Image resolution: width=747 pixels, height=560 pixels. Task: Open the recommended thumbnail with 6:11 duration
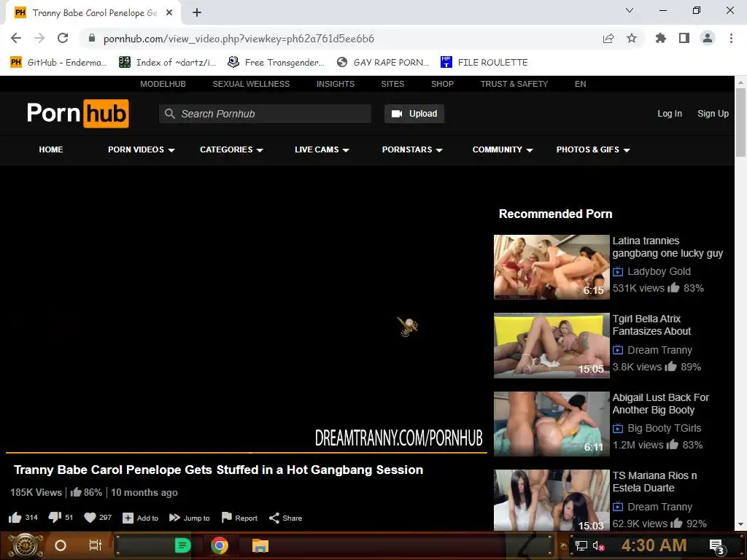click(x=551, y=424)
